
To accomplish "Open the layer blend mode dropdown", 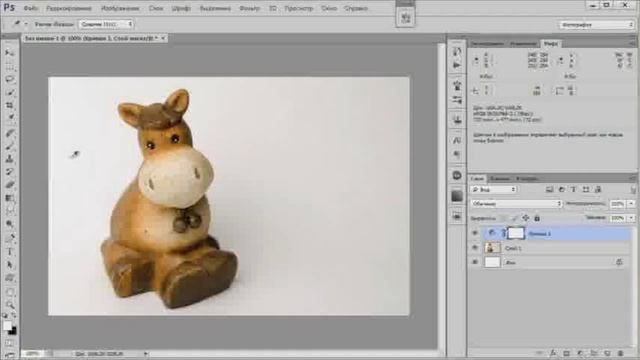I will coord(516,203).
